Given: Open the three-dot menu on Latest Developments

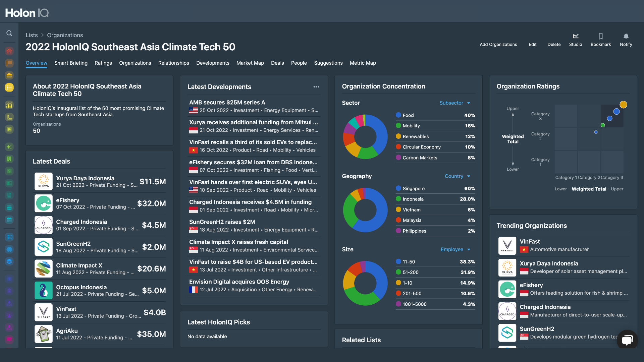Looking at the screenshot, I should point(316,87).
